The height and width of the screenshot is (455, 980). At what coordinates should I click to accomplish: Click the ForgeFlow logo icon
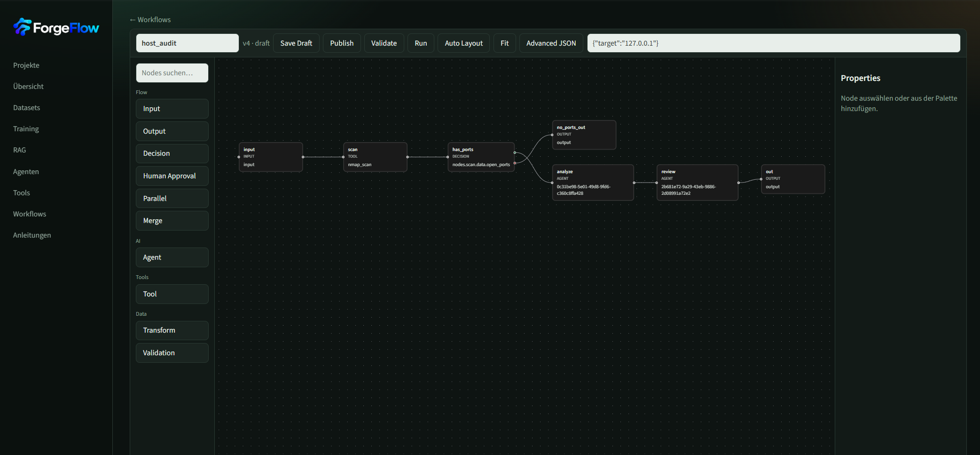[x=22, y=27]
